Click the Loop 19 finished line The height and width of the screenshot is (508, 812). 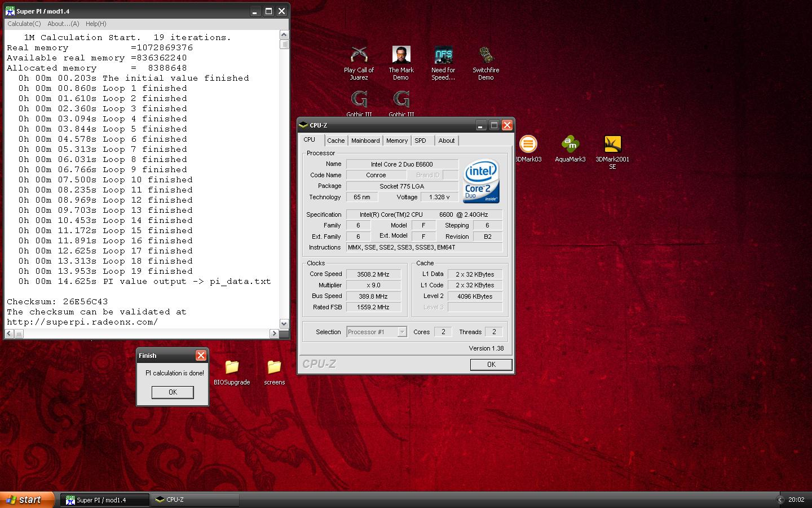tap(105, 271)
